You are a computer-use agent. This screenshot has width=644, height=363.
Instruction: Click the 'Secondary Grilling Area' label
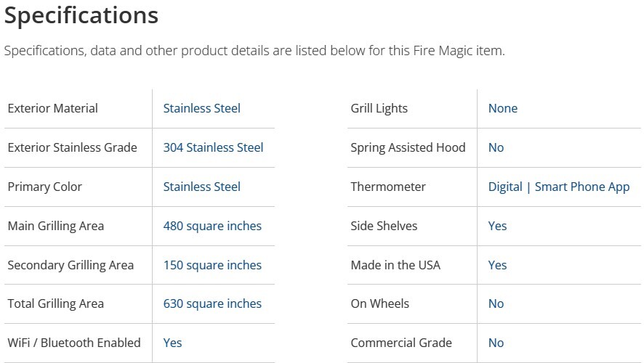tap(71, 265)
